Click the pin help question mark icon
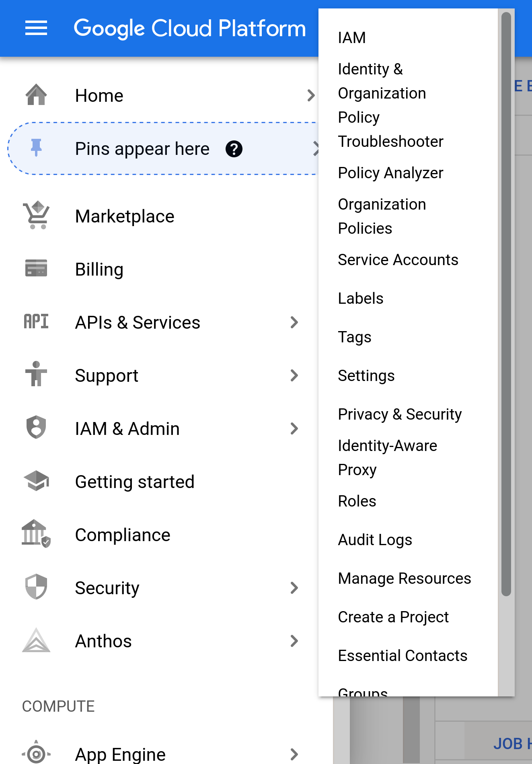The width and height of the screenshot is (532, 764). [x=234, y=148]
